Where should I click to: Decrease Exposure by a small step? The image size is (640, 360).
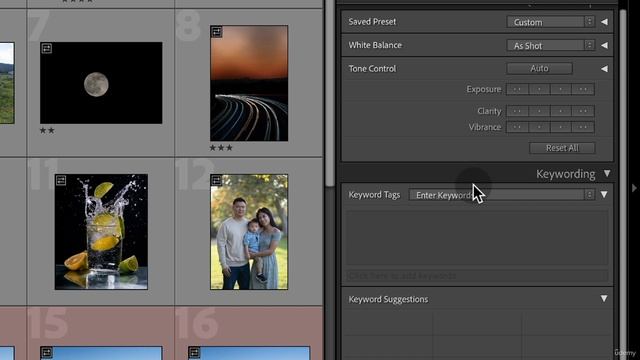point(539,89)
